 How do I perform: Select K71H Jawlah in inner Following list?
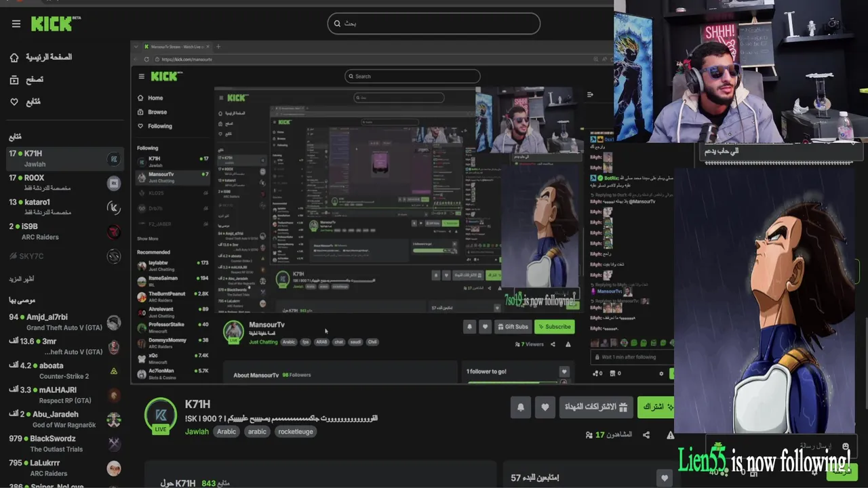coord(172,161)
